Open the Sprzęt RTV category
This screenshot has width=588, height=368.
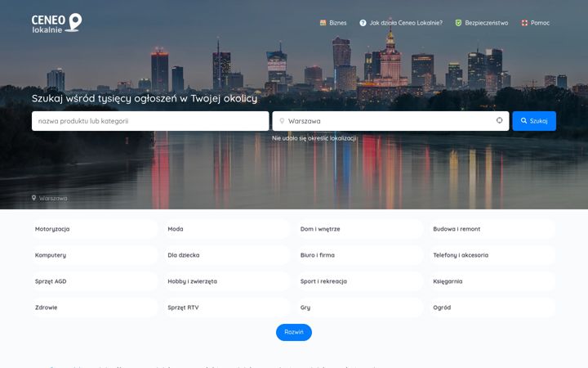[228, 307]
